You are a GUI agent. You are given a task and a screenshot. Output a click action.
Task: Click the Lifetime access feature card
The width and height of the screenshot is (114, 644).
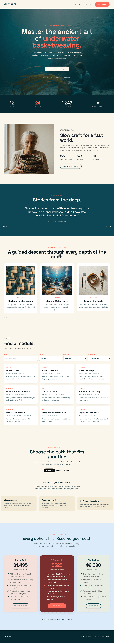click(19, 504)
